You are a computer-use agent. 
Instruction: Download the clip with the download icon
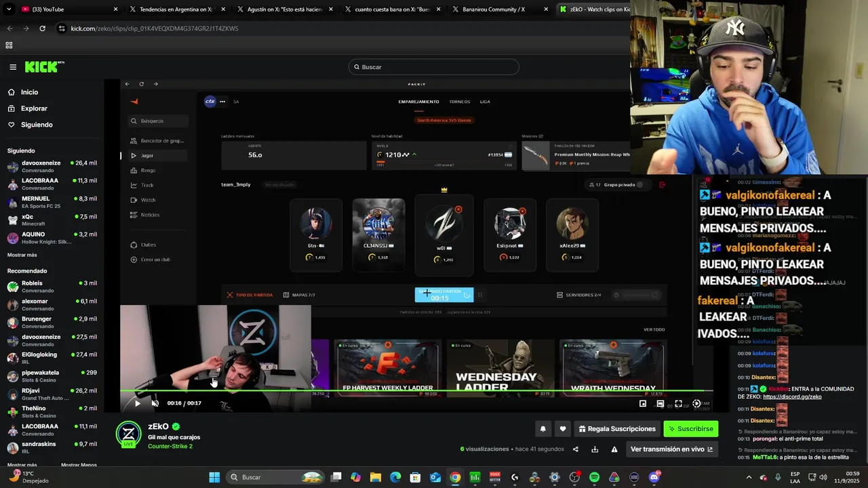tap(595, 449)
